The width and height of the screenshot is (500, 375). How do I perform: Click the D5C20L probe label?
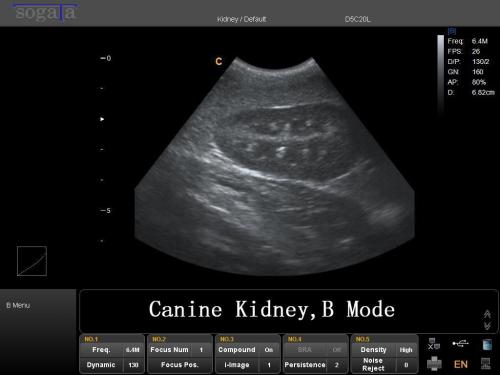pyautogui.click(x=357, y=19)
